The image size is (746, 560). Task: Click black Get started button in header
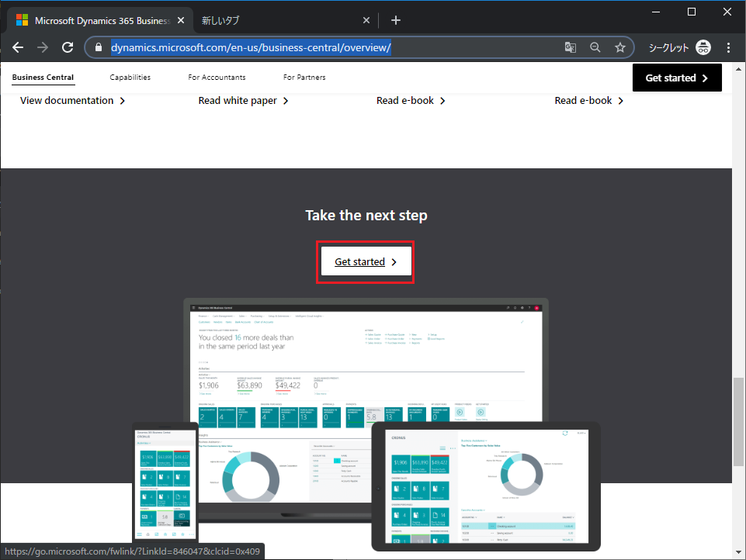tap(677, 78)
